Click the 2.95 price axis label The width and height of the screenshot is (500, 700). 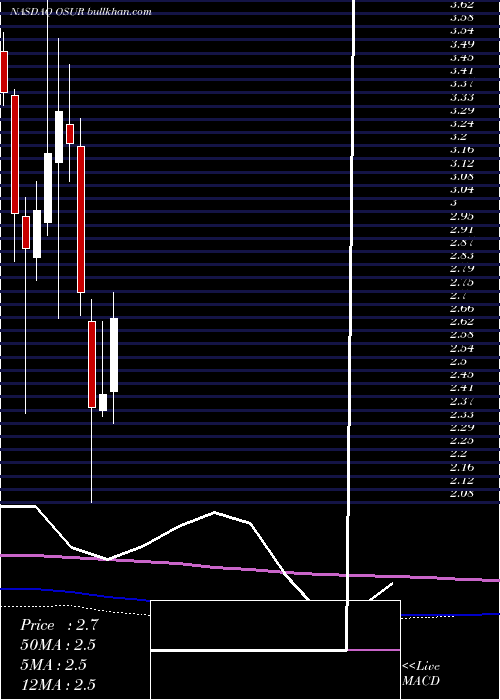(462, 216)
